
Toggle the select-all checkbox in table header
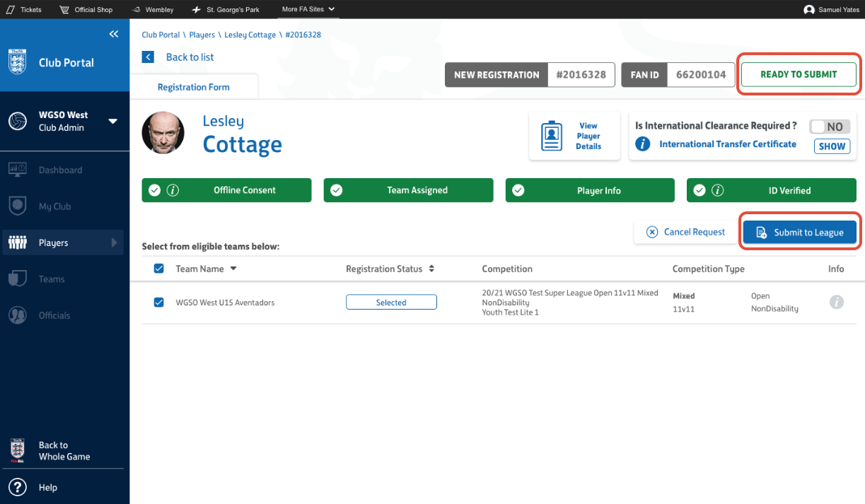click(158, 269)
